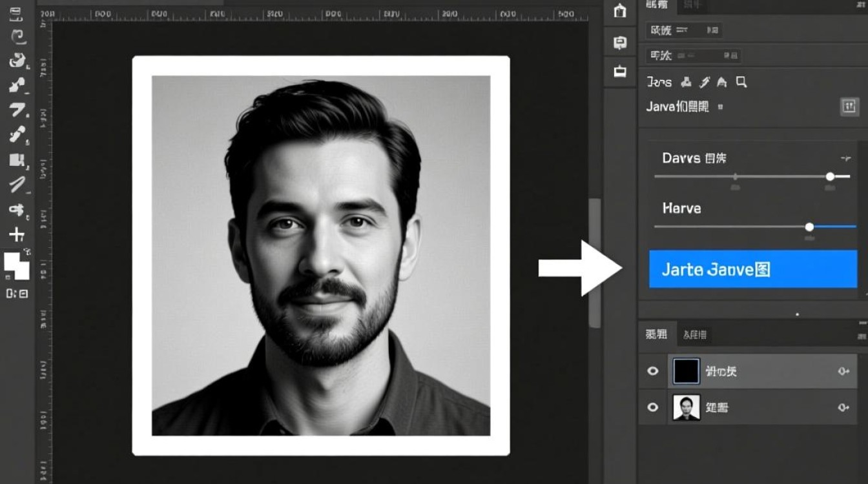This screenshot has width=868, height=484.
Task: Select the lasso tool in left toolbar
Action: pos(17,36)
